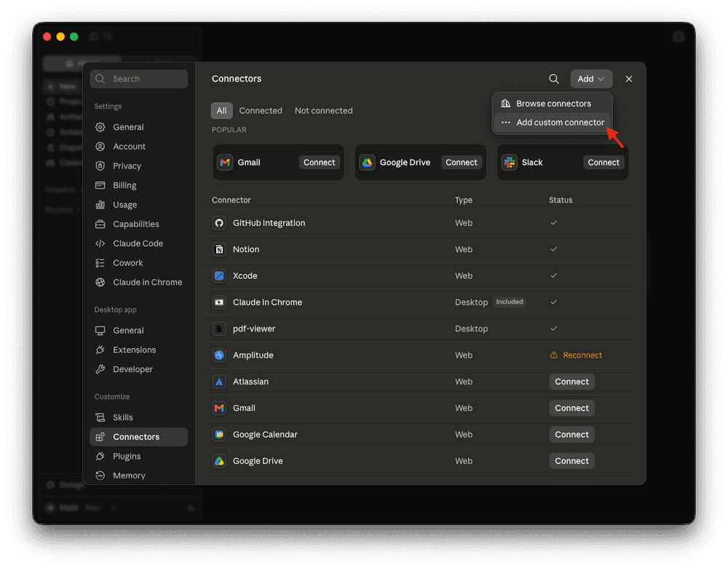Open Cowork settings
Screen dimensions: 728x568
point(139,263)
